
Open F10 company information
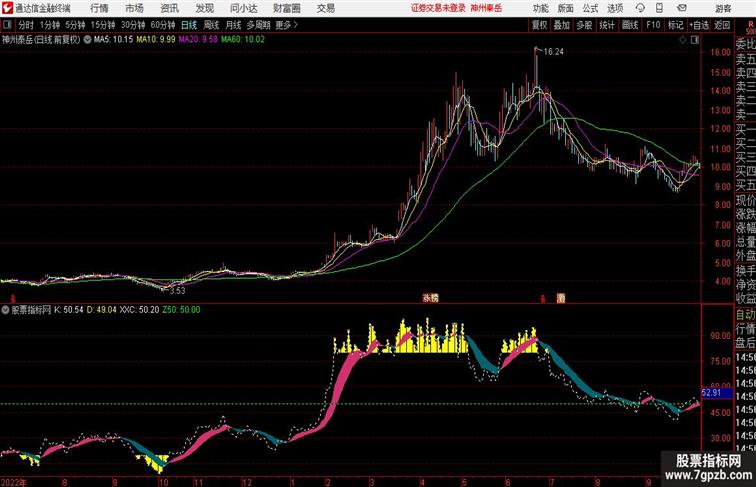coord(653,25)
